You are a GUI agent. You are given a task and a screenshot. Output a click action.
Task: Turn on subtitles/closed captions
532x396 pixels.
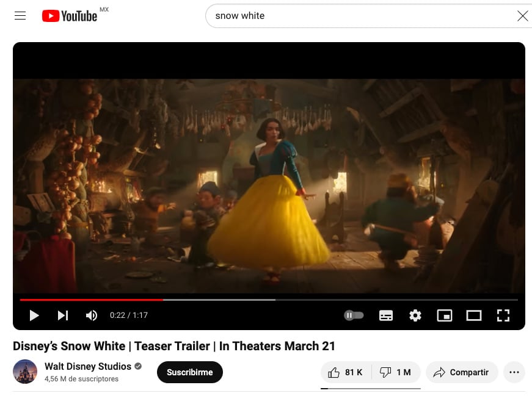[x=386, y=315]
